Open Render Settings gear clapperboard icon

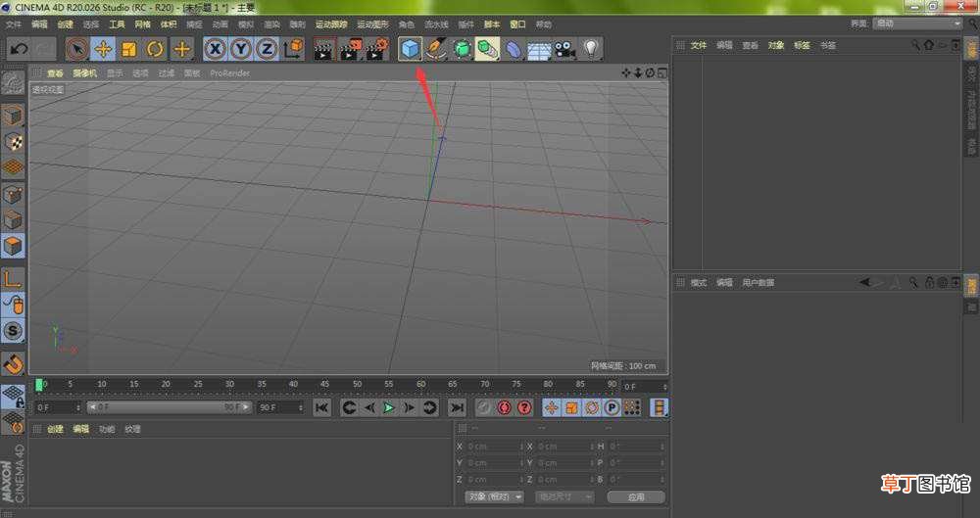(x=377, y=49)
